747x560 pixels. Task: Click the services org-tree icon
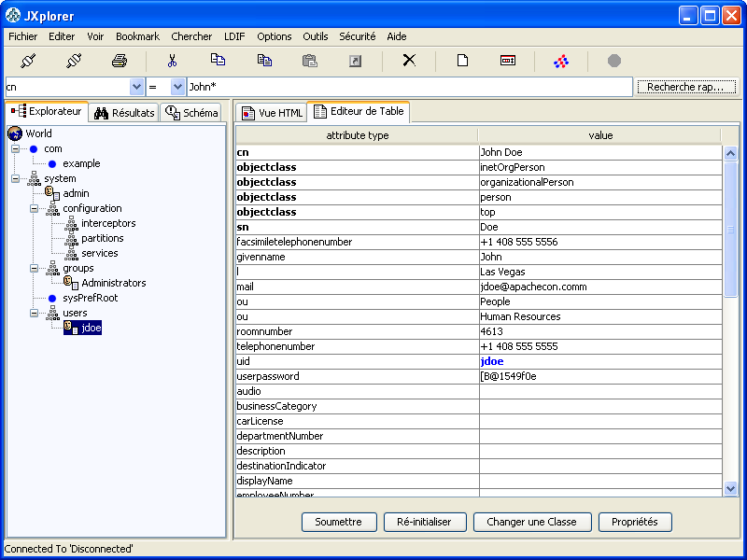[71, 253]
